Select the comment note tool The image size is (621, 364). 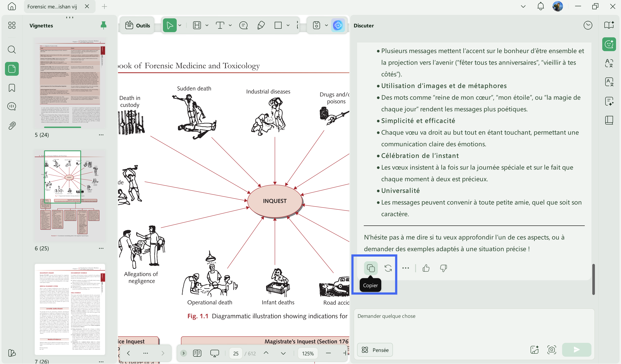[243, 25]
